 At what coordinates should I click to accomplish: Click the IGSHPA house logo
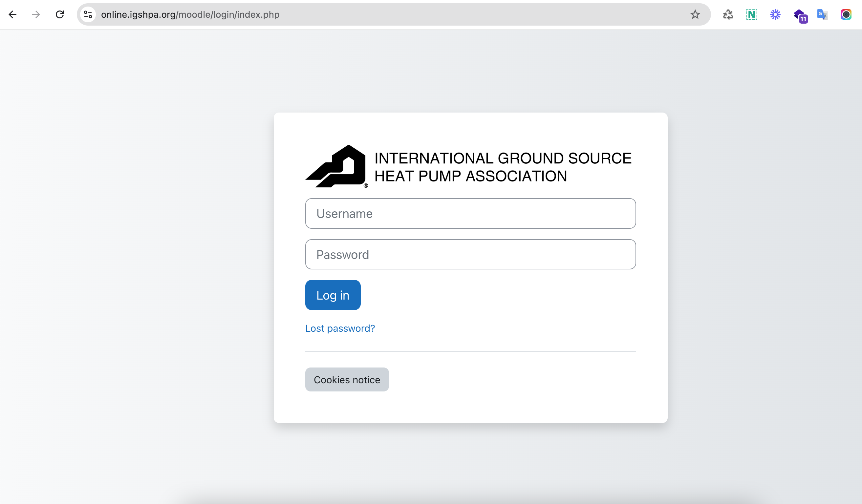click(336, 166)
